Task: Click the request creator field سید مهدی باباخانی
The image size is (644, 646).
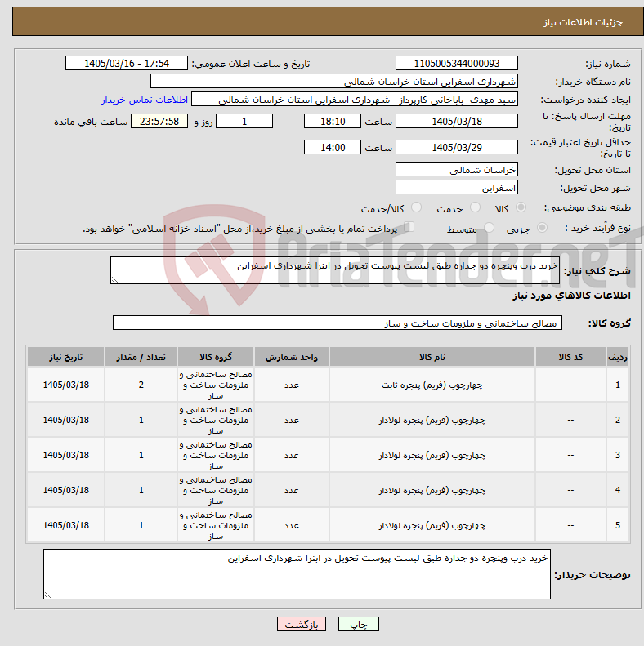Action: [x=355, y=100]
